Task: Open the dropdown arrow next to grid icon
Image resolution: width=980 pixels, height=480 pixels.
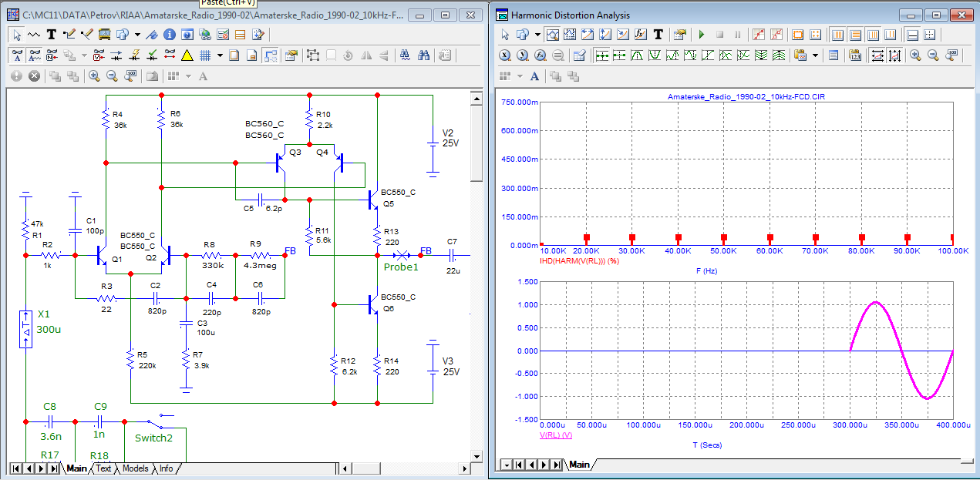Action: [x=220, y=55]
